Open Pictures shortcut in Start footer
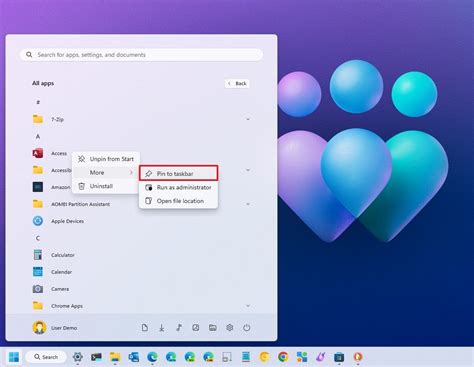The image size is (474, 367). pyautogui.click(x=196, y=328)
